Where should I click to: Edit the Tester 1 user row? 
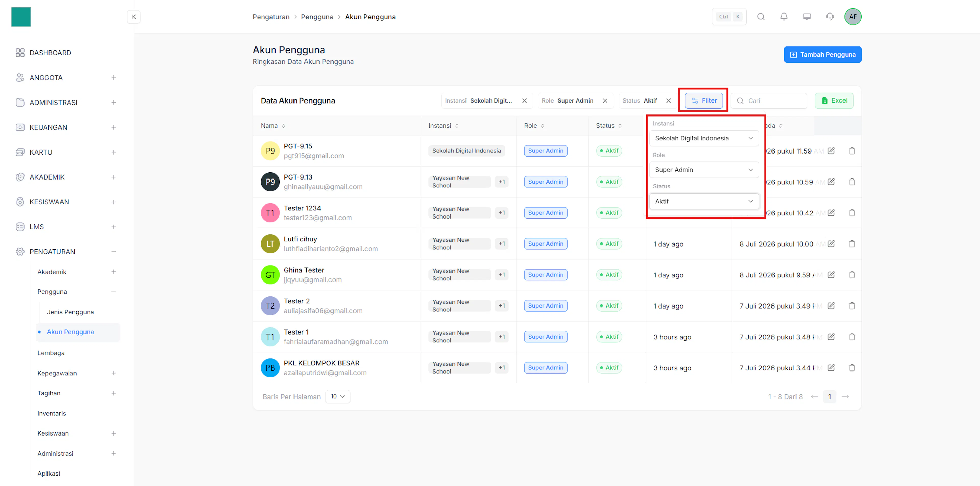coord(831,337)
